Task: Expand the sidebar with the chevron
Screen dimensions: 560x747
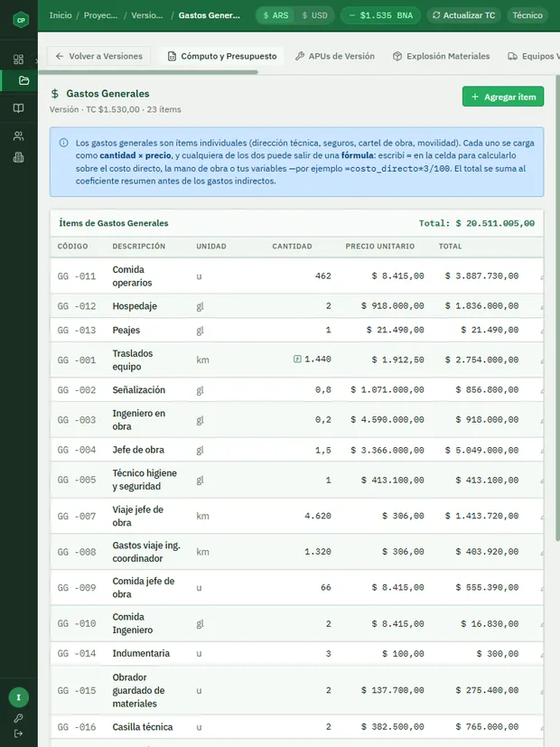Action: (x=36, y=61)
